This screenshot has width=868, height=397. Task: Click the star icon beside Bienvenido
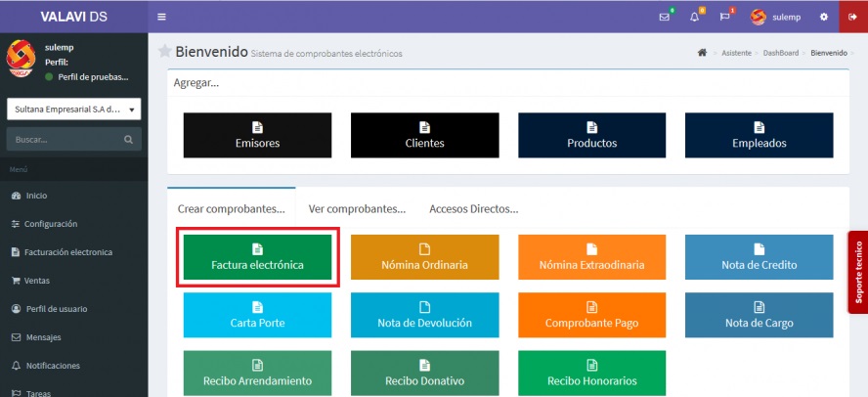point(164,51)
